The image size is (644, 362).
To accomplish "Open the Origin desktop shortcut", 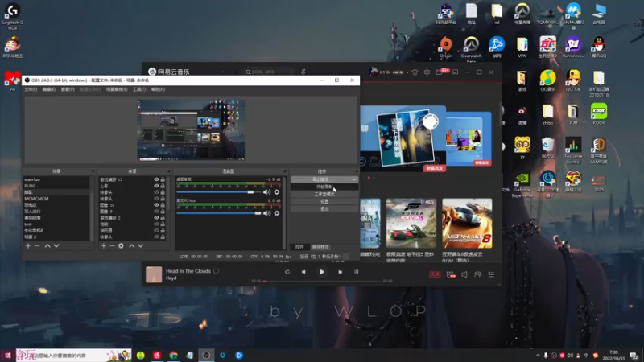I will click(446, 47).
